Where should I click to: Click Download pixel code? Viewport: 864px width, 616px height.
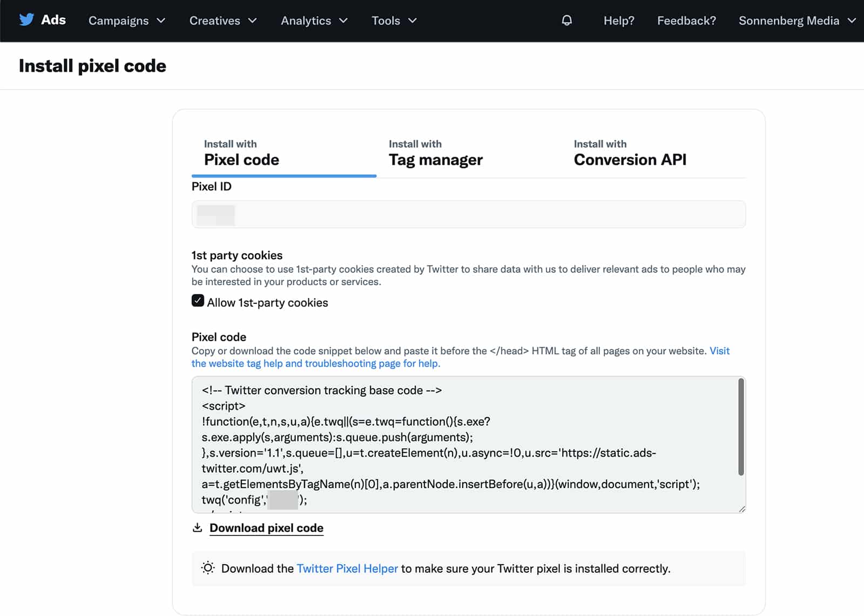point(266,527)
